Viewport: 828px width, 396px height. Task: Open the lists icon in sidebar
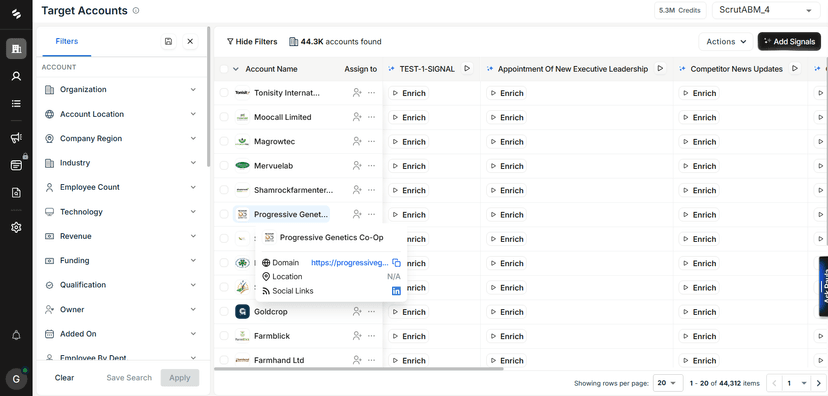(x=16, y=103)
